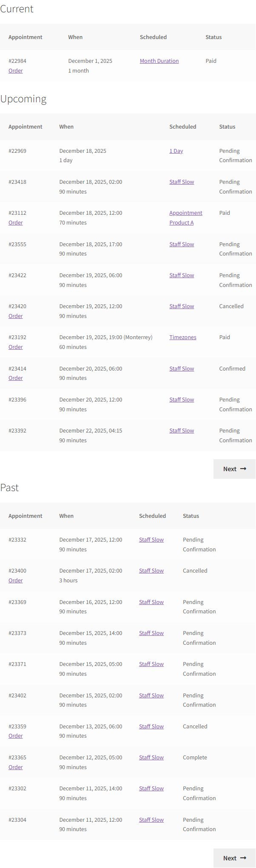Open Staff Slow link for past appointment #23304
This screenshot has height=868, width=256.
(151, 820)
